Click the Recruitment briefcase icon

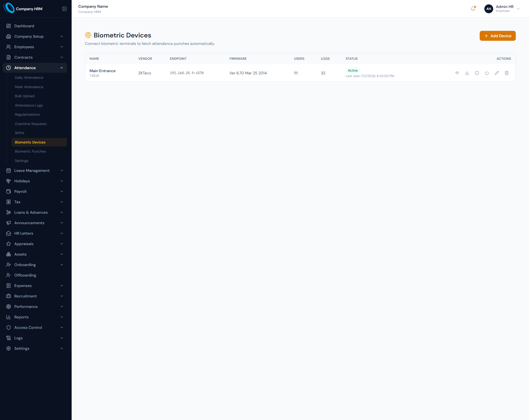[9, 296]
